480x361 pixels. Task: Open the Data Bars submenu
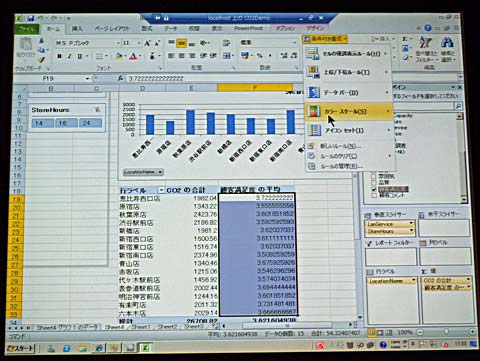pyautogui.click(x=348, y=92)
